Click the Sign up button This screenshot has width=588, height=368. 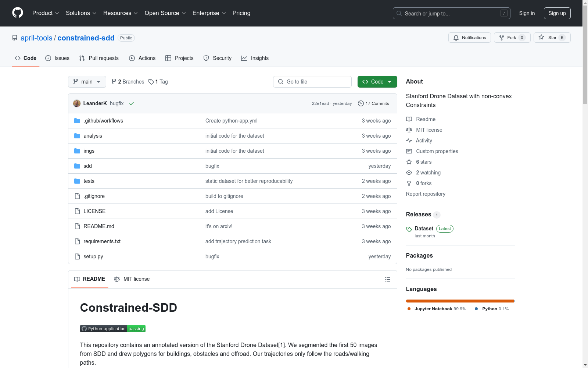click(x=557, y=13)
